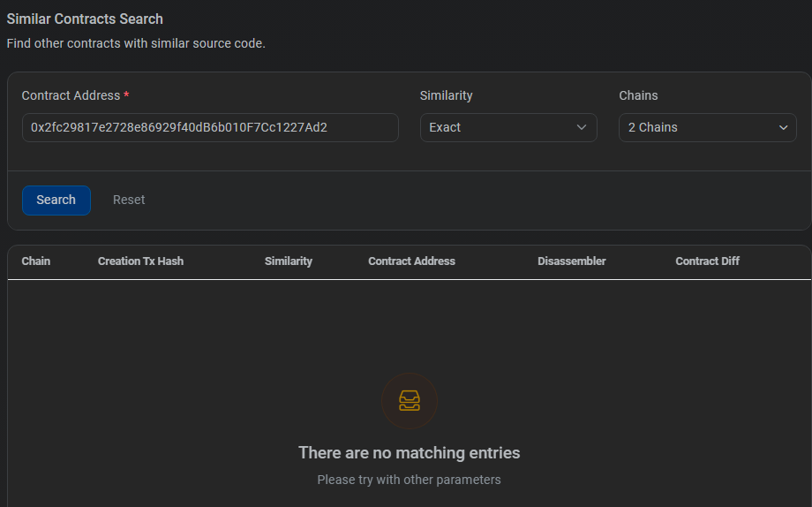The height and width of the screenshot is (507, 812).
Task: Click the Contract Diff column header
Action: click(x=707, y=261)
